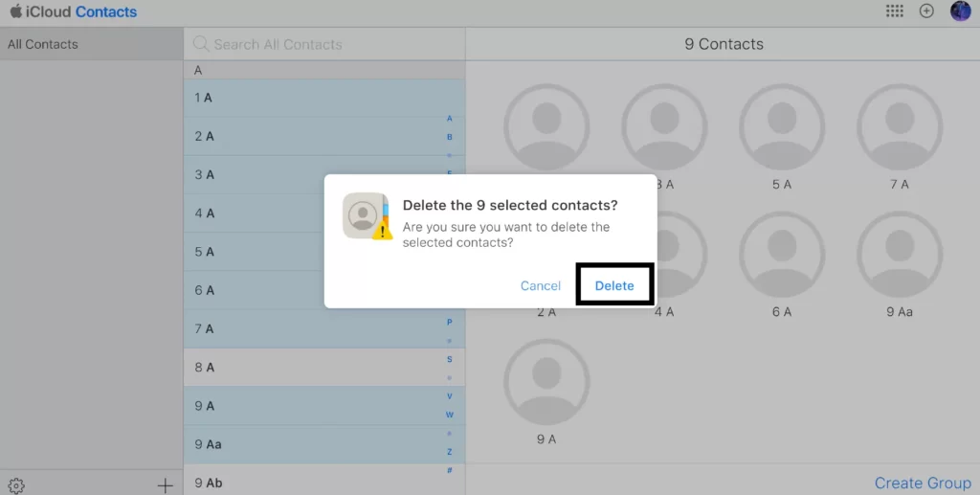This screenshot has height=495, width=980.
Task: Jump to letter Z in index
Action: pyautogui.click(x=450, y=452)
